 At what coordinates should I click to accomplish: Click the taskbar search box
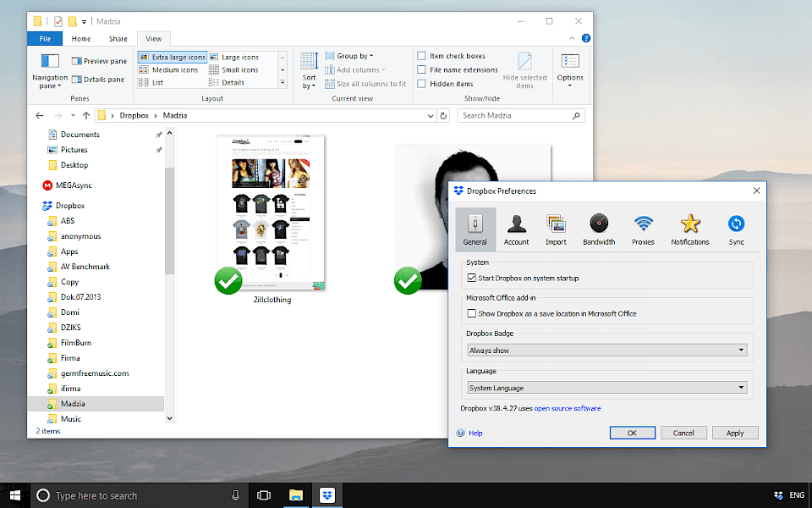point(140,495)
